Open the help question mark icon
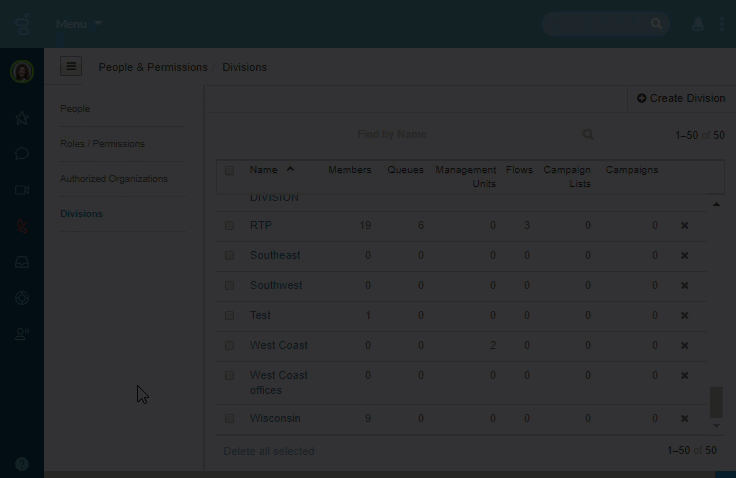736x478 pixels. (x=22, y=464)
